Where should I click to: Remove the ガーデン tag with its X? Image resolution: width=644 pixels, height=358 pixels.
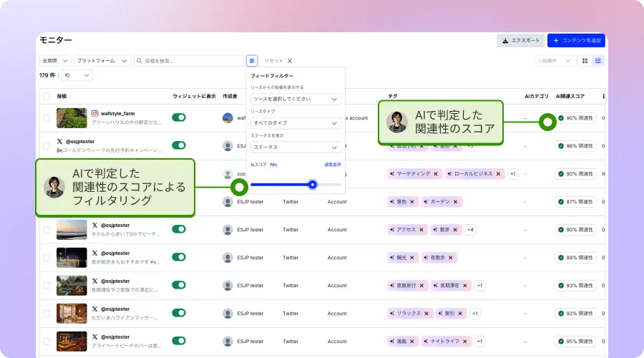click(x=456, y=202)
